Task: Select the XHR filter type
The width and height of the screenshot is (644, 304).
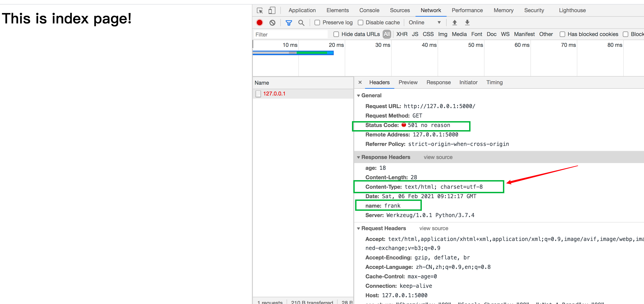Action: pos(402,34)
